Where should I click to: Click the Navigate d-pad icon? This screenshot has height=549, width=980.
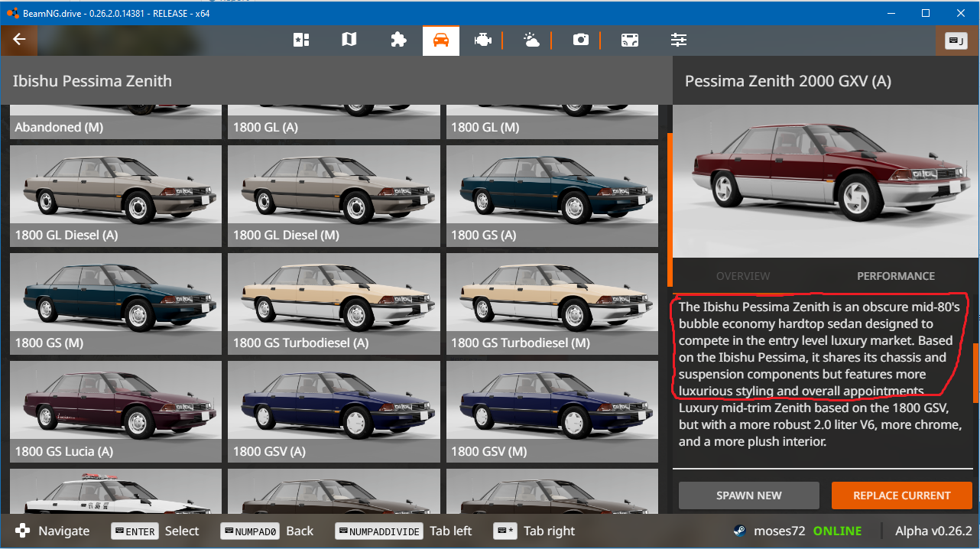point(23,531)
